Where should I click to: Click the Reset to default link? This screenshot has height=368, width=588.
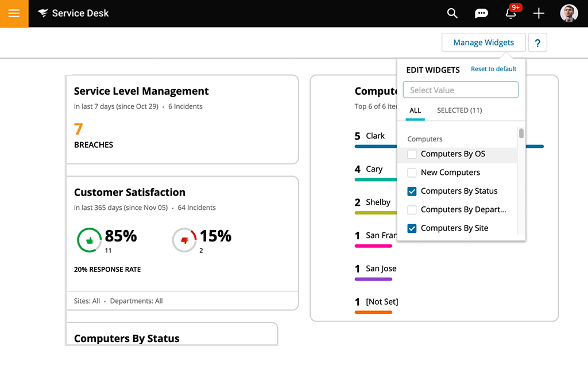(493, 69)
